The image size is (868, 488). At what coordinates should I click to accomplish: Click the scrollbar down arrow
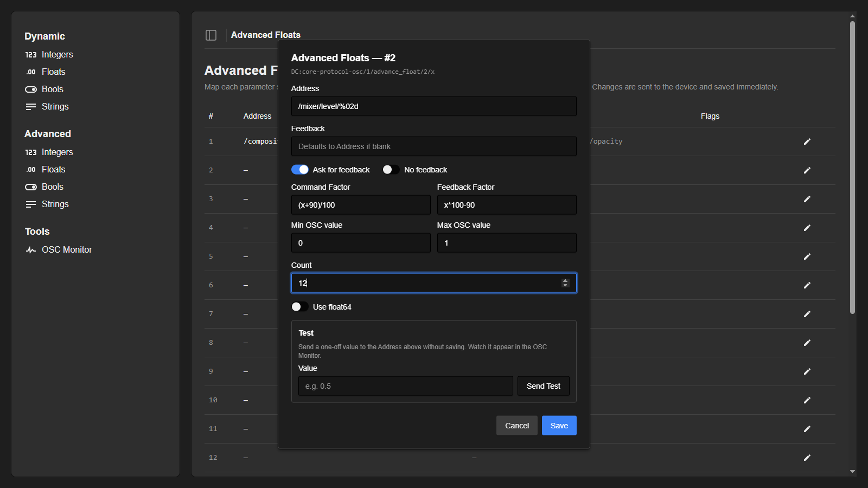[852, 472]
